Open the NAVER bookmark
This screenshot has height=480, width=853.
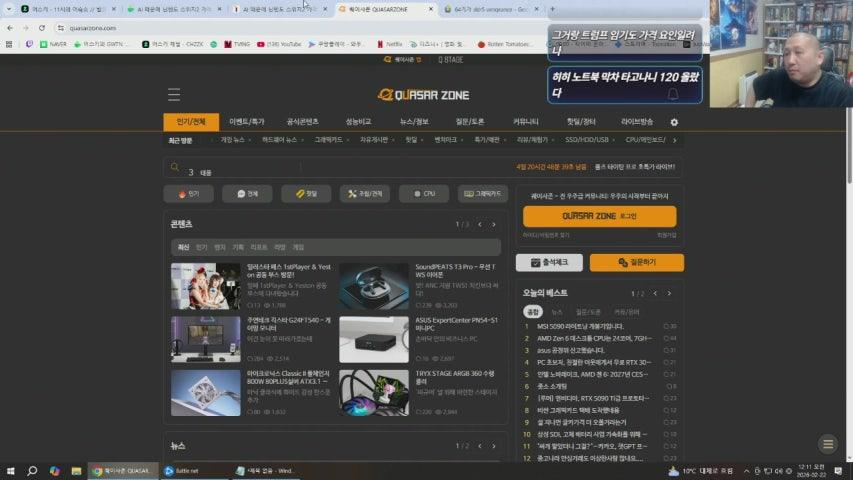coord(53,44)
